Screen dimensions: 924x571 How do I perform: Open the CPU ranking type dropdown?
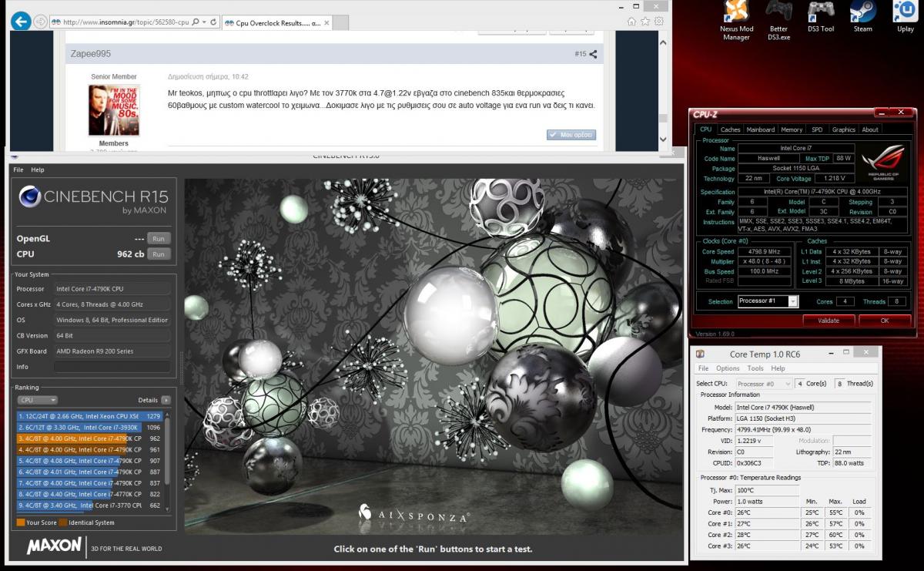click(38, 400)
